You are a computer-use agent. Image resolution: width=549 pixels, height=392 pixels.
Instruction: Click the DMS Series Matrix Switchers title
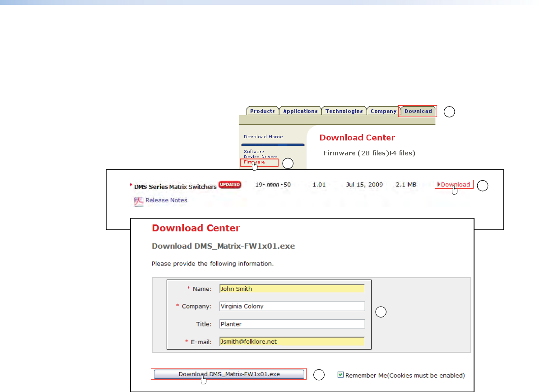(x=175, y=187)
